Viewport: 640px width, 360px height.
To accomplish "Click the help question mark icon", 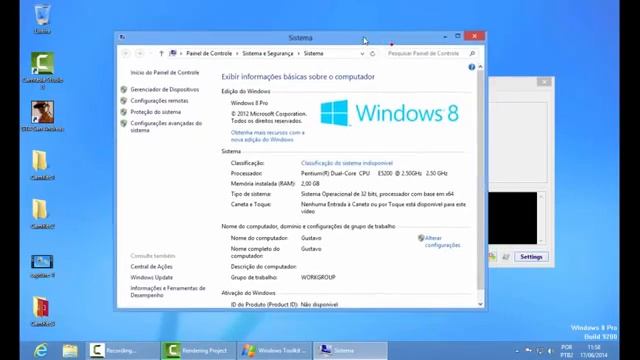I will coord(471,67).
